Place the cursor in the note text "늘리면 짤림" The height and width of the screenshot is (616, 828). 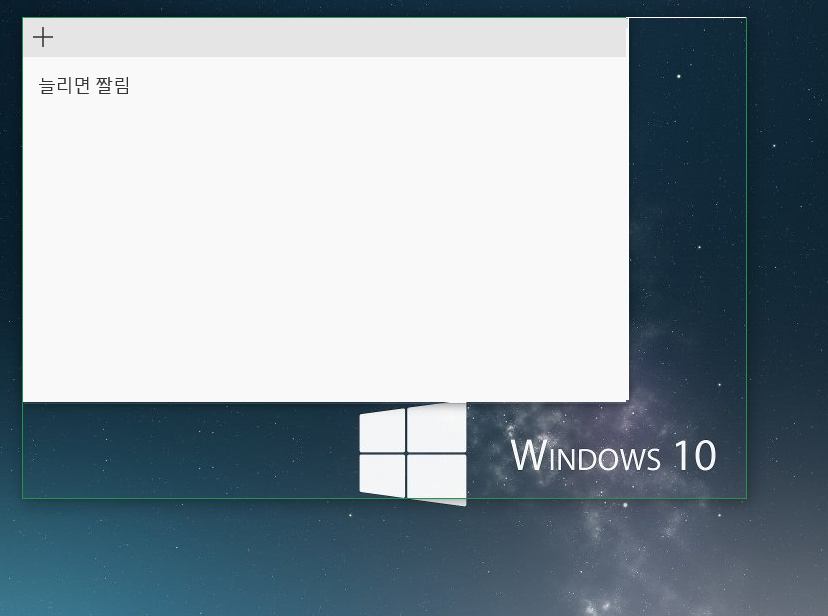[84, 86]
